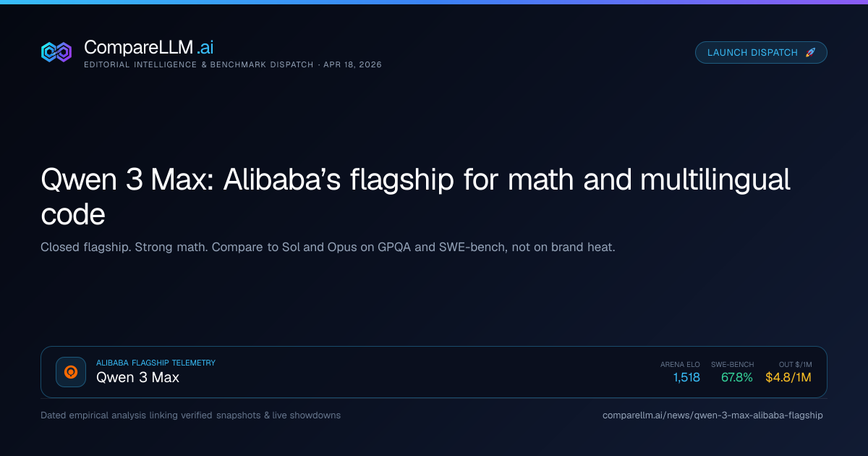
Task: Click the Qwen 3 Max article headline
Action: click(x=415, y=197)
